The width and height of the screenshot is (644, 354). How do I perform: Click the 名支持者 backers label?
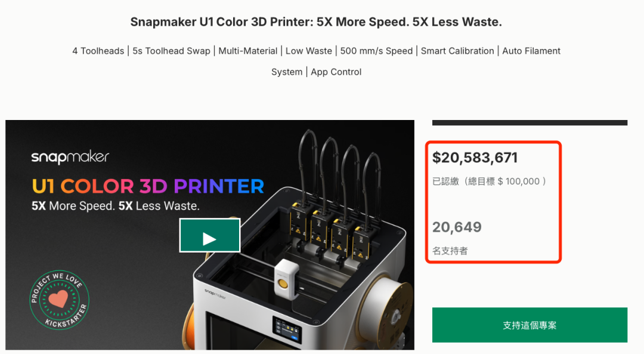pos(450,251)
